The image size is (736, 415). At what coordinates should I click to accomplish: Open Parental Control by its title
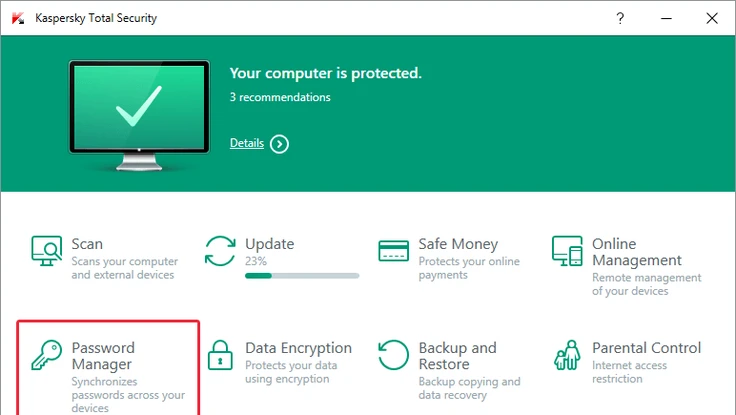point(646,348)
